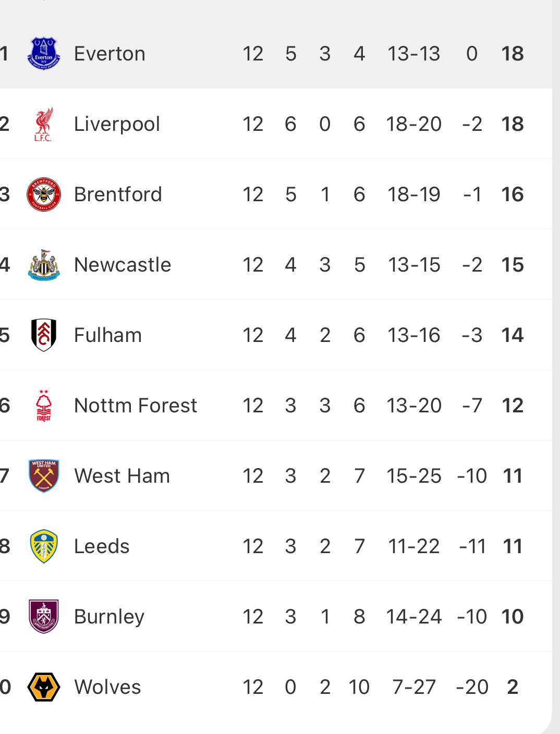Go to Brentford team page

pos(118,194)
